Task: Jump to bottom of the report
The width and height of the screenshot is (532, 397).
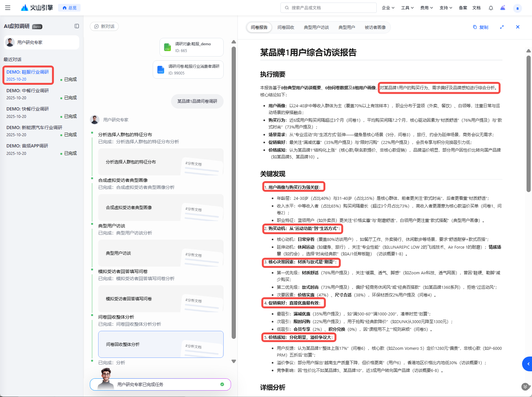Action: 525,386
